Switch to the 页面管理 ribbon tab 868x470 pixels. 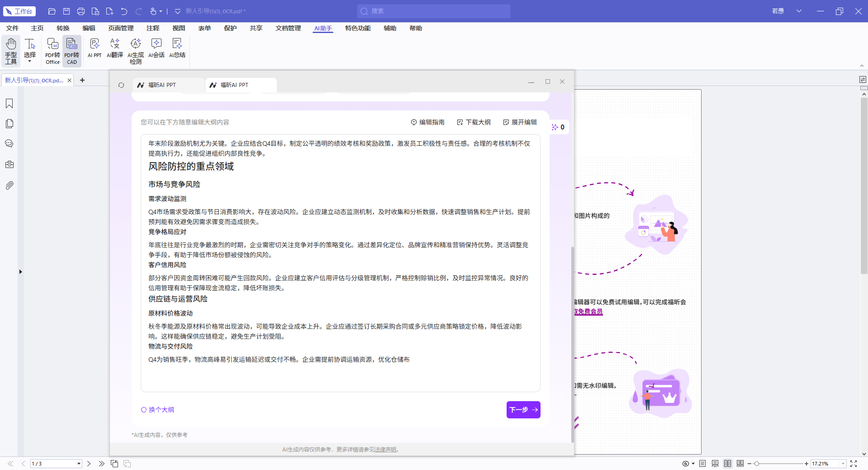click(x=121, y=28)
